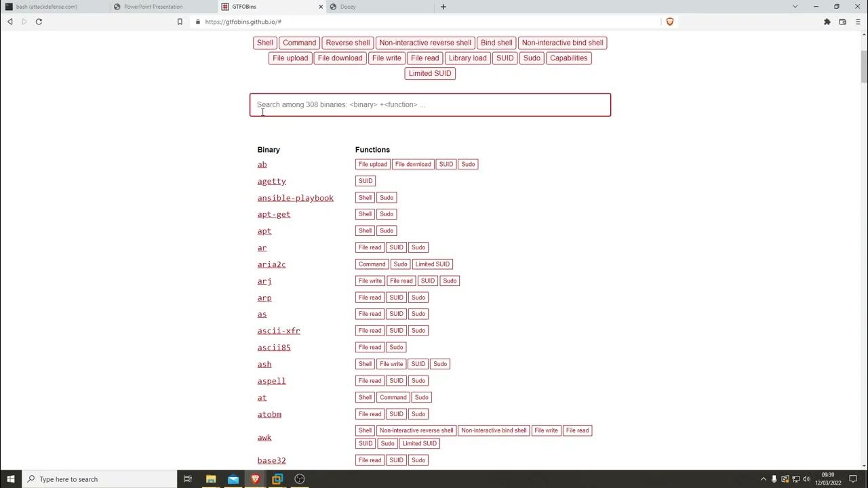Filter by File download at top

click(x=340, y=58)
